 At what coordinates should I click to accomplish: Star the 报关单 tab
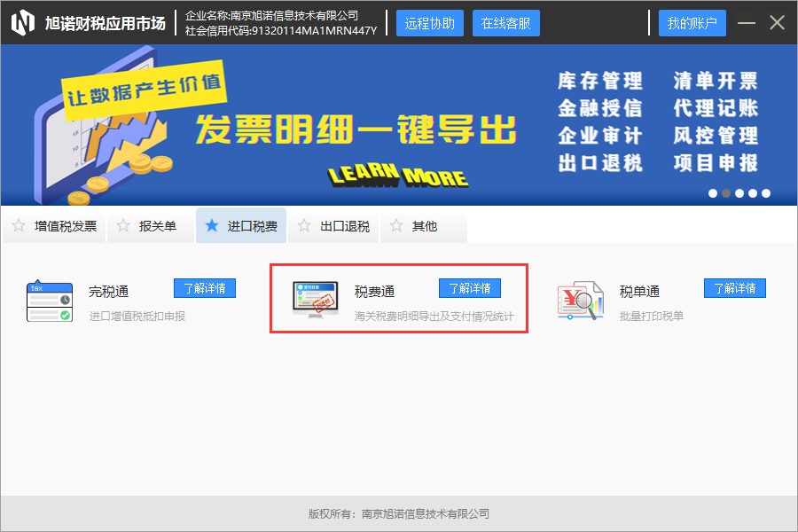(123, 225)
